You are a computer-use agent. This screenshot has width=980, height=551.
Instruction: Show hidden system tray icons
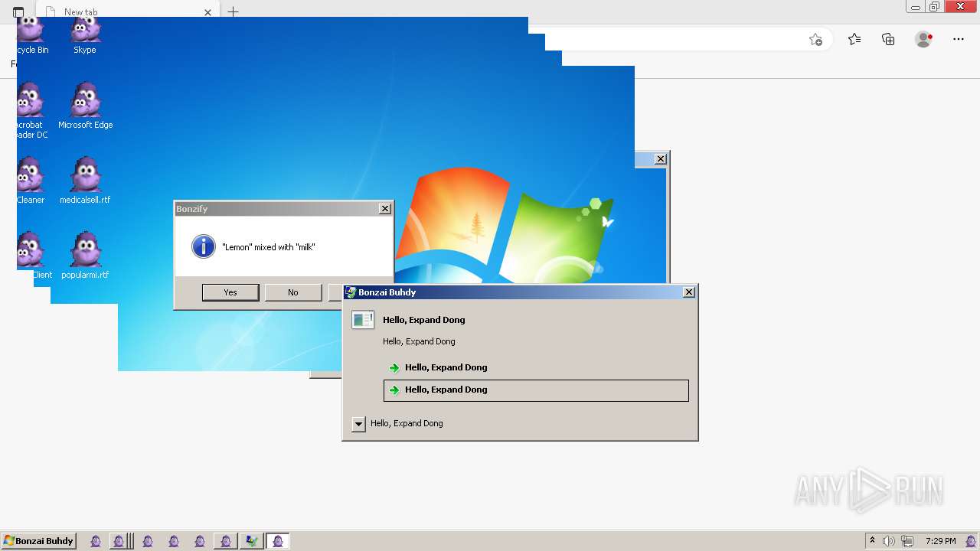click(872, 541)
